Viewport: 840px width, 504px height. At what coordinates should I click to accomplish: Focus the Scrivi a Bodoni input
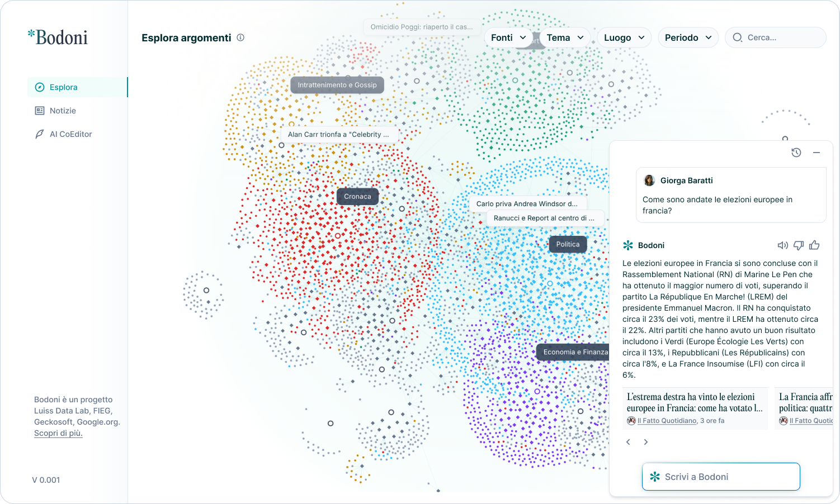[721, 477]
